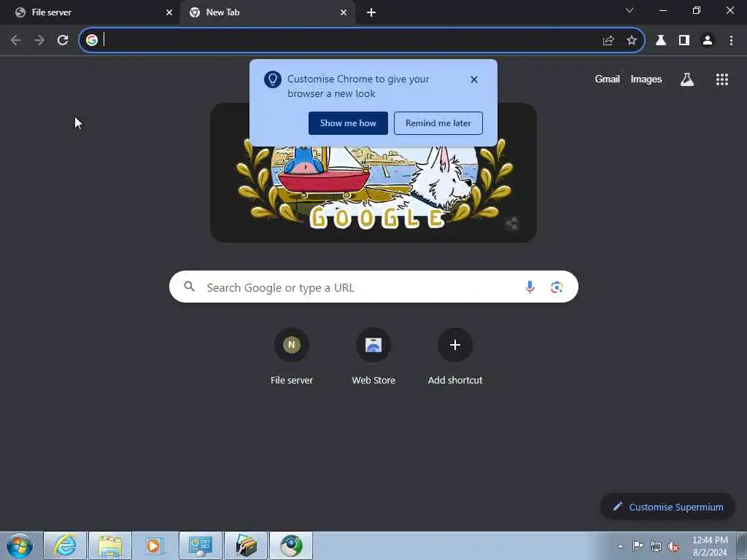Close the File server tab
The image size is (747, 560).
click(x=169, y=12)
